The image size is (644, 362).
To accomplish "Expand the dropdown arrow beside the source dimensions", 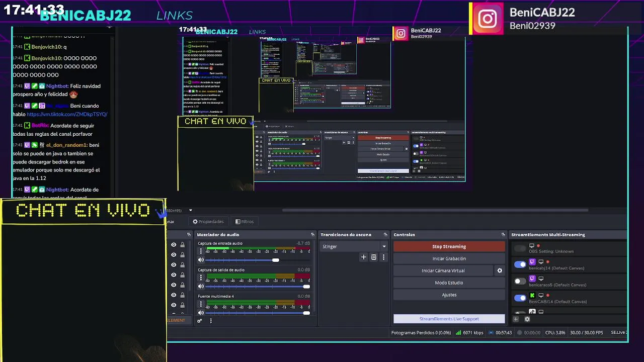I will 190,210.
